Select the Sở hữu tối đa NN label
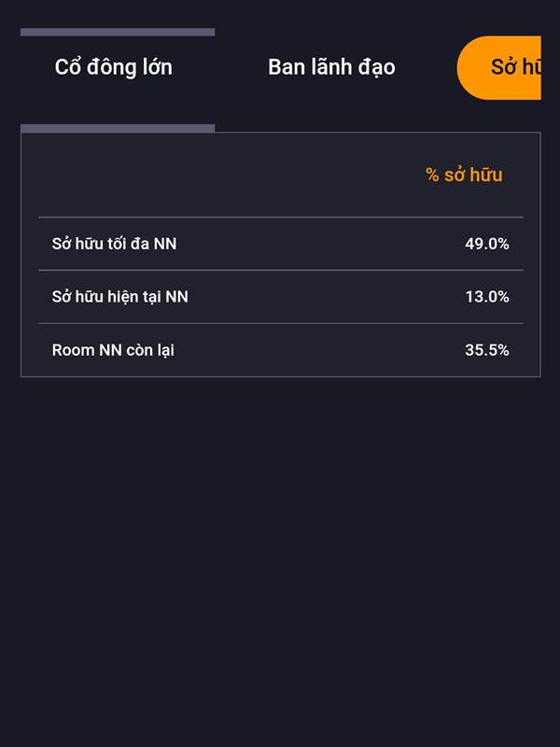560x747 pixels. pyautogui.click(x=114, y=244)
